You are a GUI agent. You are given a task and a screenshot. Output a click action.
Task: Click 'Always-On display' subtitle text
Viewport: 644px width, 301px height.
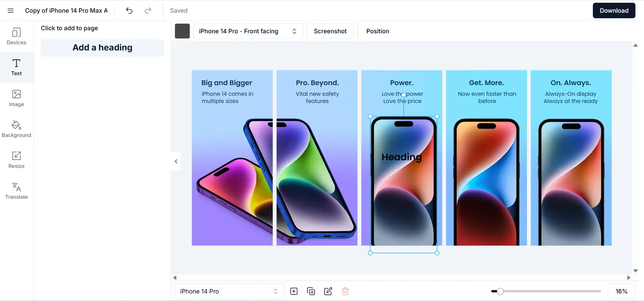[x=571, y=94]
